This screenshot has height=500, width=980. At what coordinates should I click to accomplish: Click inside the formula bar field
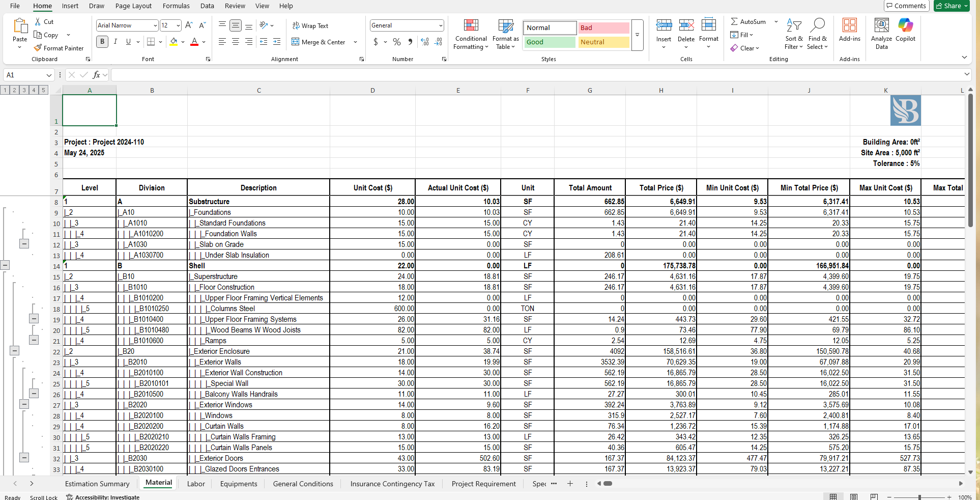tap(537, 75)
